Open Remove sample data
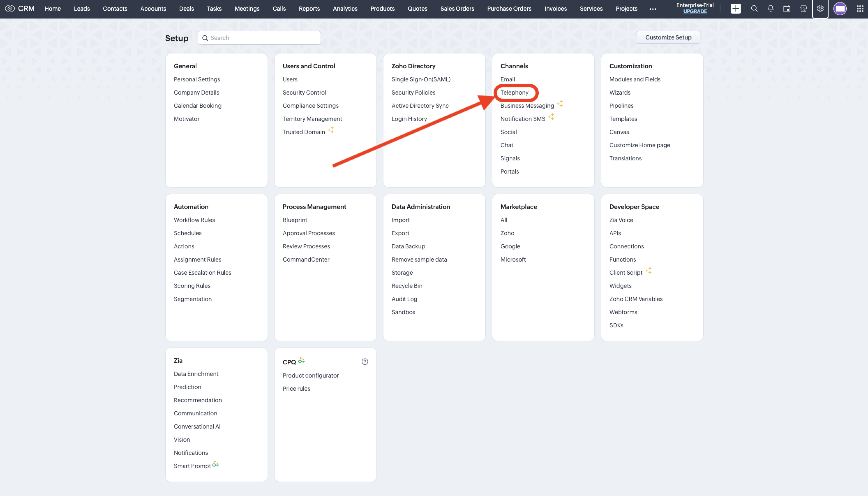This screenshot has width=868, height=496. [x=419, y=259]
